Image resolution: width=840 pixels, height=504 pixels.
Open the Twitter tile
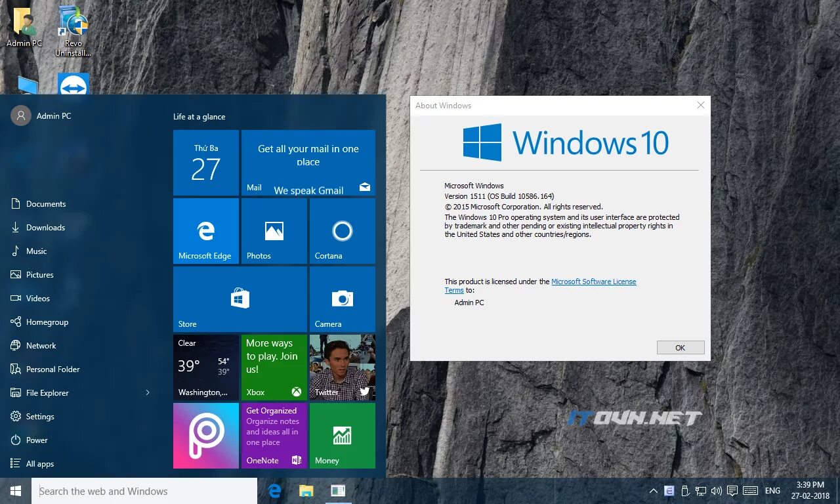(x=343, y=367)
